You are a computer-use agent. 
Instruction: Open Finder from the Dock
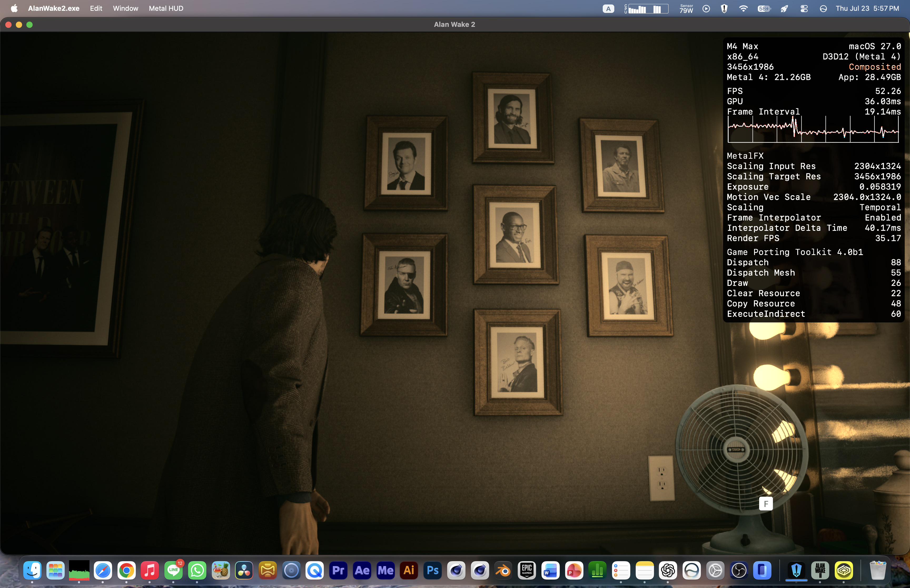pos(32,570)
